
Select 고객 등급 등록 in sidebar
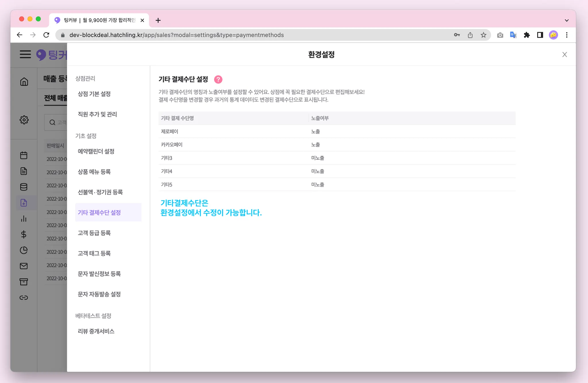(94, 233)
